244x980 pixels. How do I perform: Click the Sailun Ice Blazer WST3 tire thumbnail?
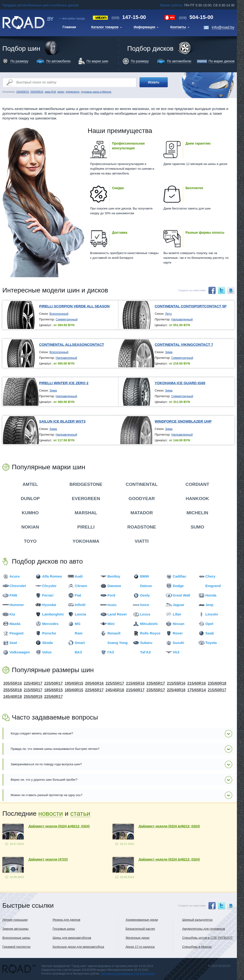point(21,430)
